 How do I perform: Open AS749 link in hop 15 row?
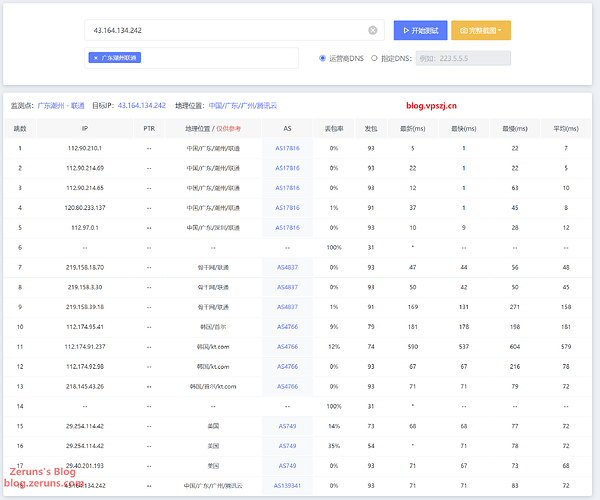point(287,425)
